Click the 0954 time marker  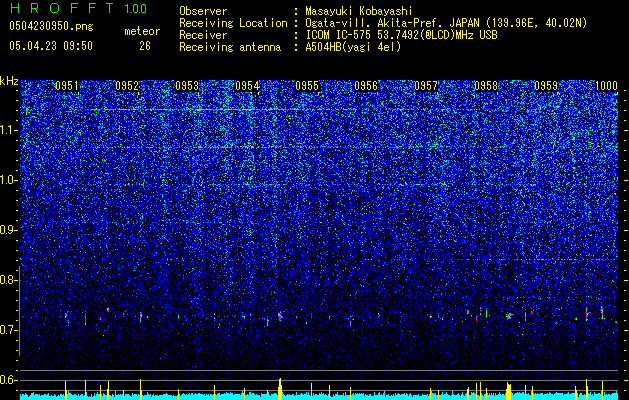pyautogui.click(x=247, y=86)
